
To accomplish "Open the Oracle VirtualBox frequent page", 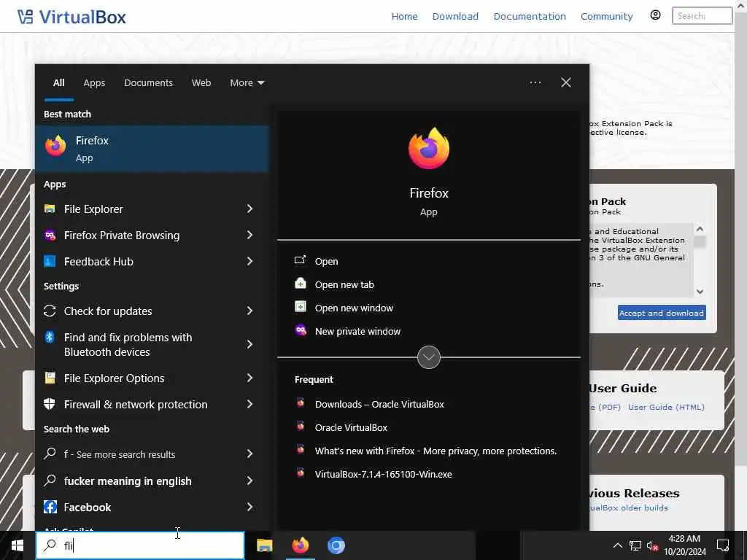I will click(351, 427).
